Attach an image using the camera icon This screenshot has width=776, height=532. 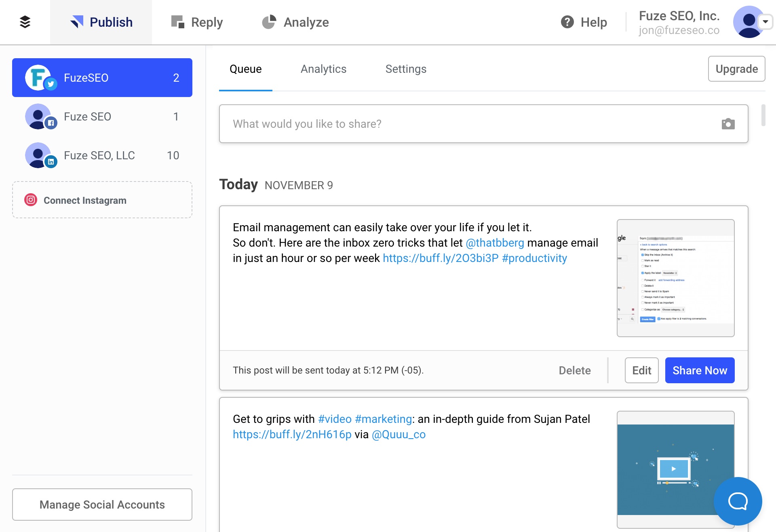(728, 124)
